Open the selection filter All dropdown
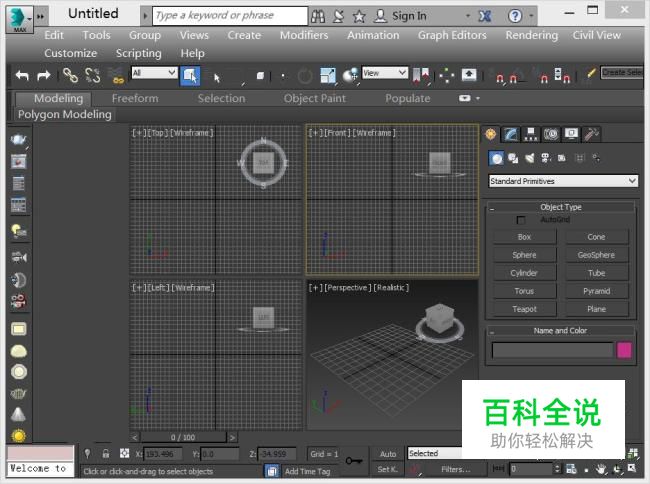 tap(155, 73)
